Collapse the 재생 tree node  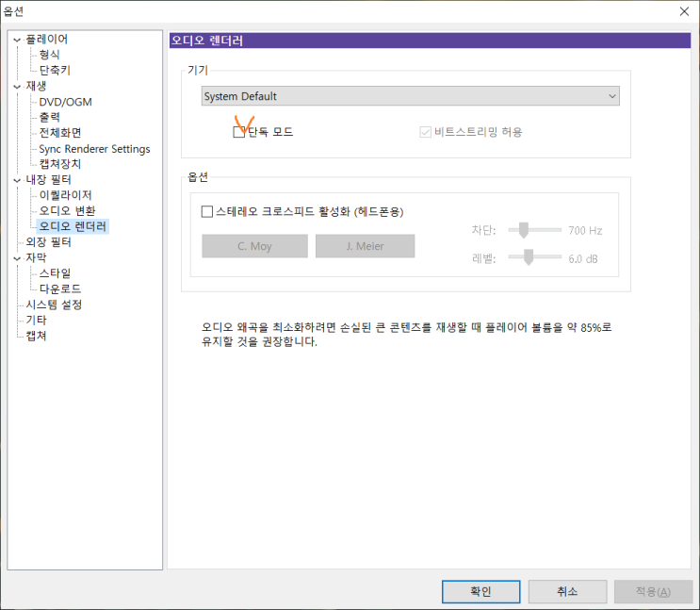pyautogui.click(x=17, y=87)
